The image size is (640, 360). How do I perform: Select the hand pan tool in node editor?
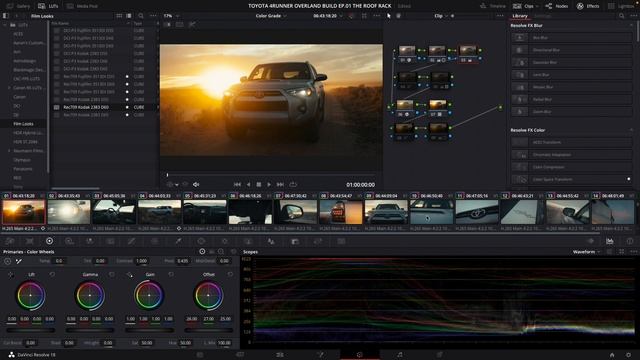tap(399, 16)
